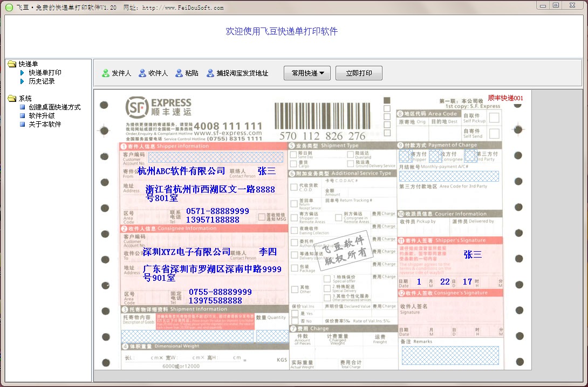588x387 pixels.
Task: Select consignee contact name 李四
Action: click(x=268, y=252)
